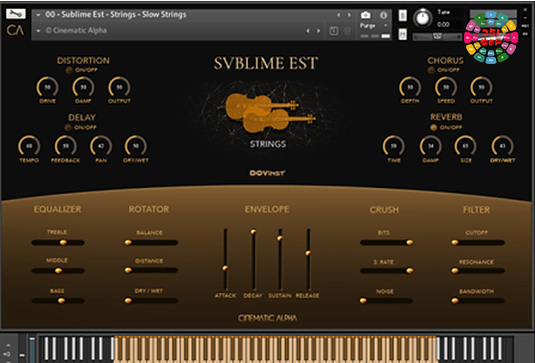This screenshot has height=363, width=535.
Task: Click the Envelope Decay slider
Action: [253, 260]
